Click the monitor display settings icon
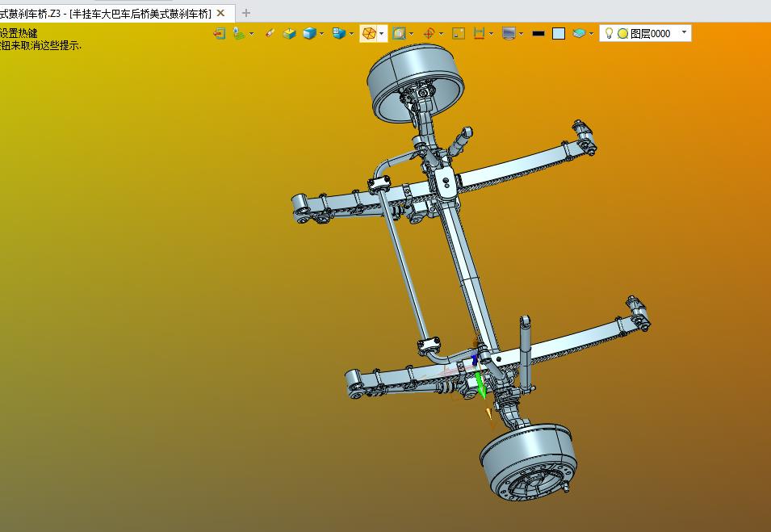Image resolution: width=771 pixels, height=532 pixels. (509, 33)
